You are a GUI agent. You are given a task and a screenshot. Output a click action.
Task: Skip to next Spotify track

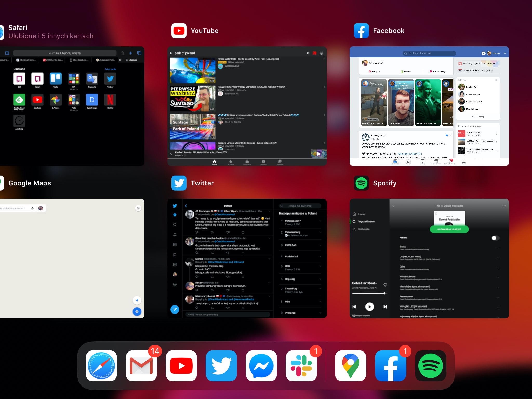coord(385,307)
